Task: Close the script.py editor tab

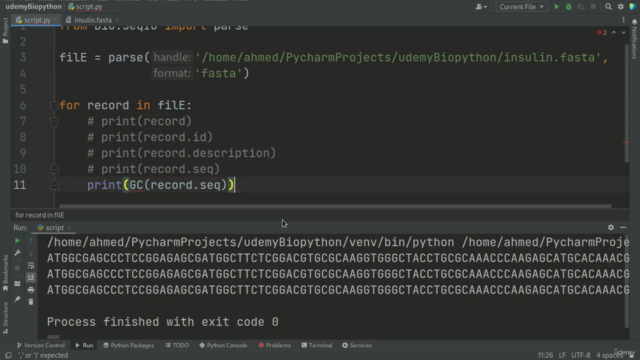Action: coord(56,20)
